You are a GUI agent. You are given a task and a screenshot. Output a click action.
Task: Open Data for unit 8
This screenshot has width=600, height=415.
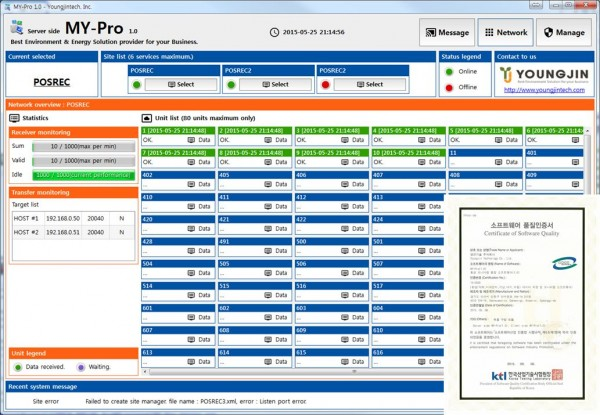click(276, 162)
